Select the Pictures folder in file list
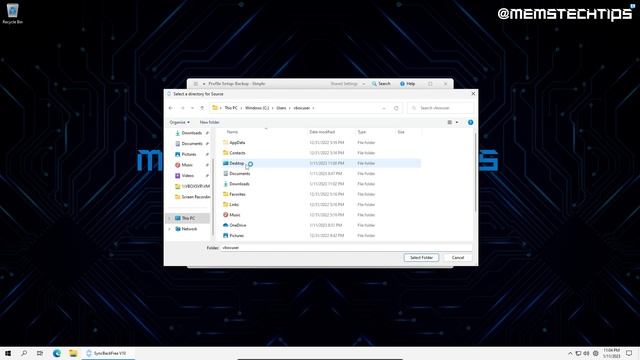Screen dimensions: 640x360 236,236
